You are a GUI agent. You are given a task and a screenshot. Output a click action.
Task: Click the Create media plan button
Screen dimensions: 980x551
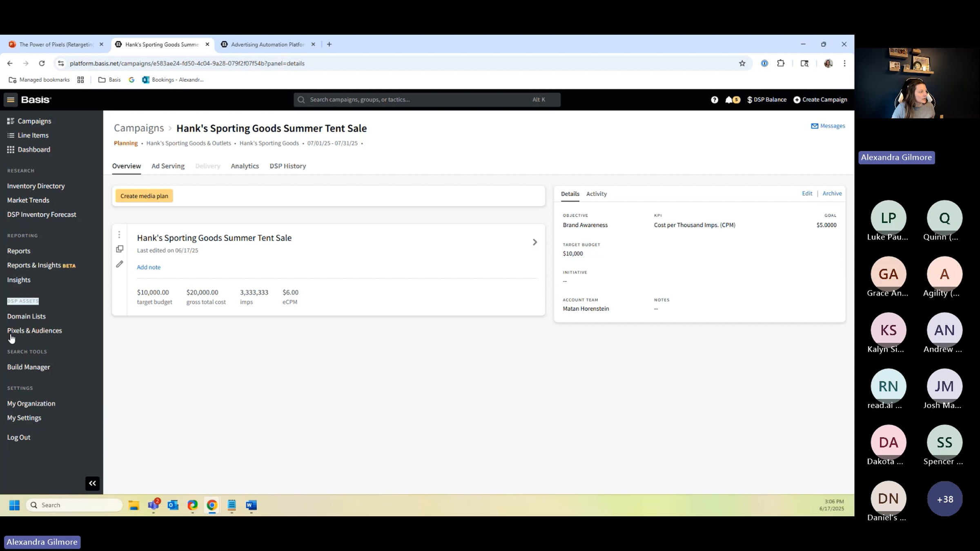144,196
